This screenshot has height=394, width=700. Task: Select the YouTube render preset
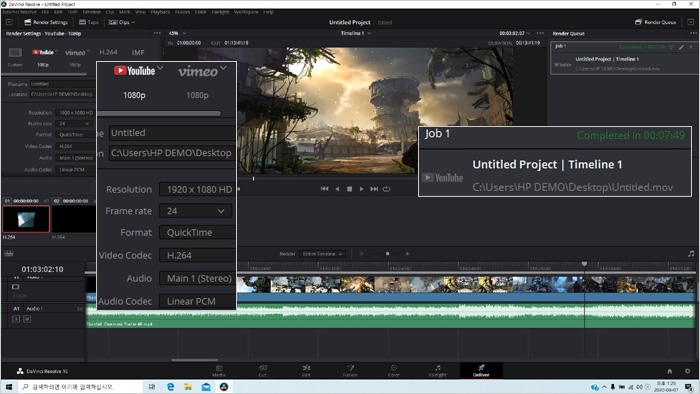tap(43, 57)
